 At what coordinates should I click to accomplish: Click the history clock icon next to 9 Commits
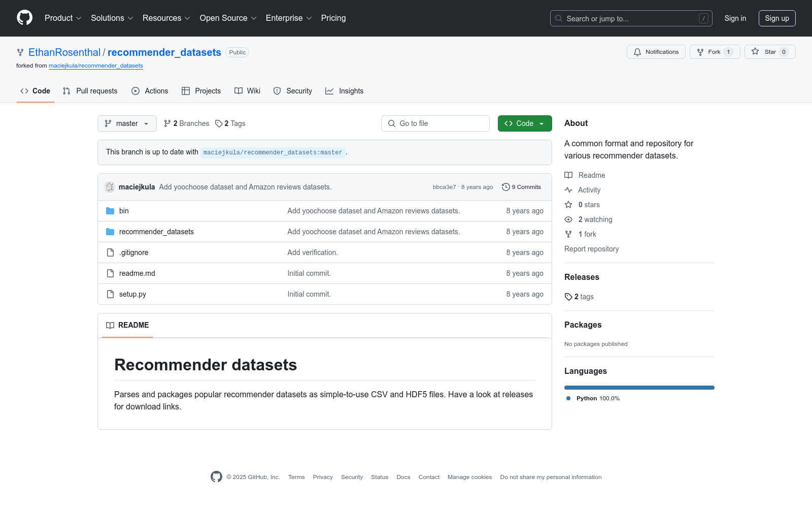click(506, 187)
